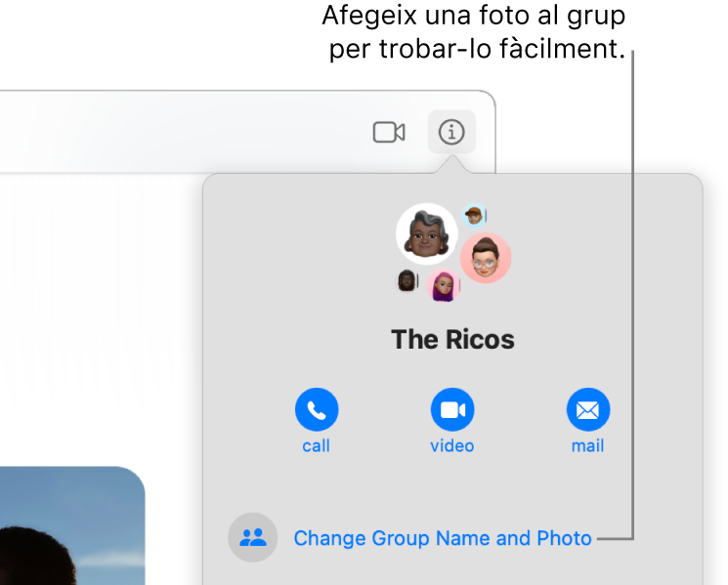Image resolution: width=728 pixels, height=585 pixels.
Task: Click the blue call phone button
Action: click(x=317, y=409)
